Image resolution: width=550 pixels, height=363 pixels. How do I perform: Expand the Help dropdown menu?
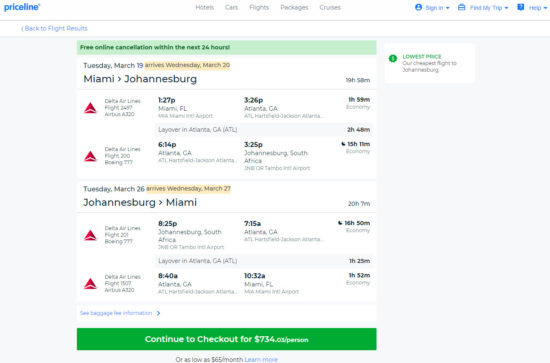[532, 7]
